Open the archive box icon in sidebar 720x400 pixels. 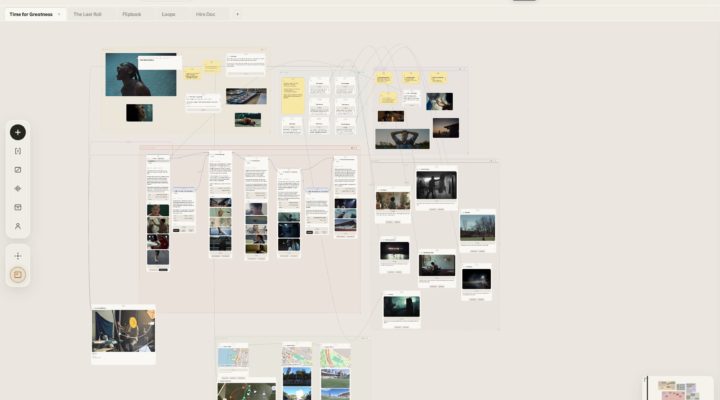(18, 207)
